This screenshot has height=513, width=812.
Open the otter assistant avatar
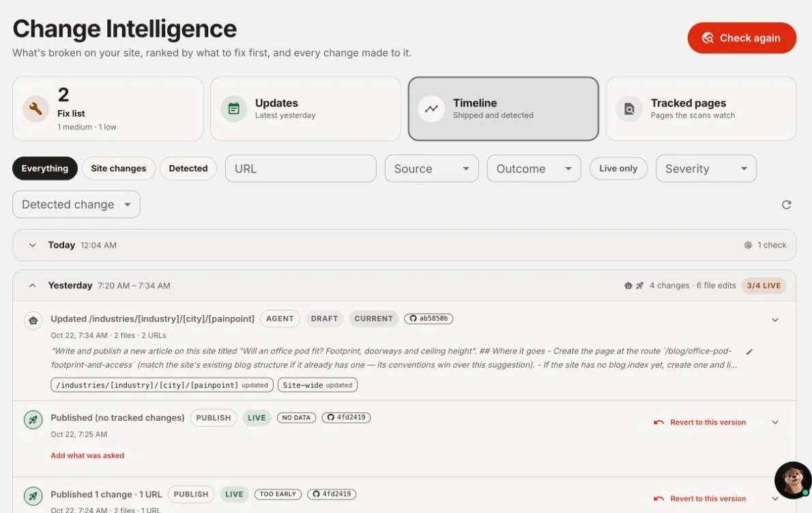[x=793, y=480]
